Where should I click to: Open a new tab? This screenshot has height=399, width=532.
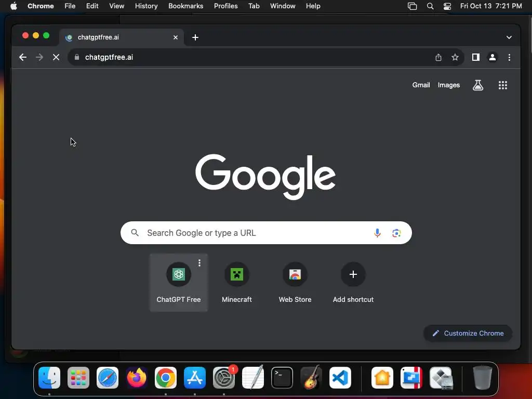[195, 37]
